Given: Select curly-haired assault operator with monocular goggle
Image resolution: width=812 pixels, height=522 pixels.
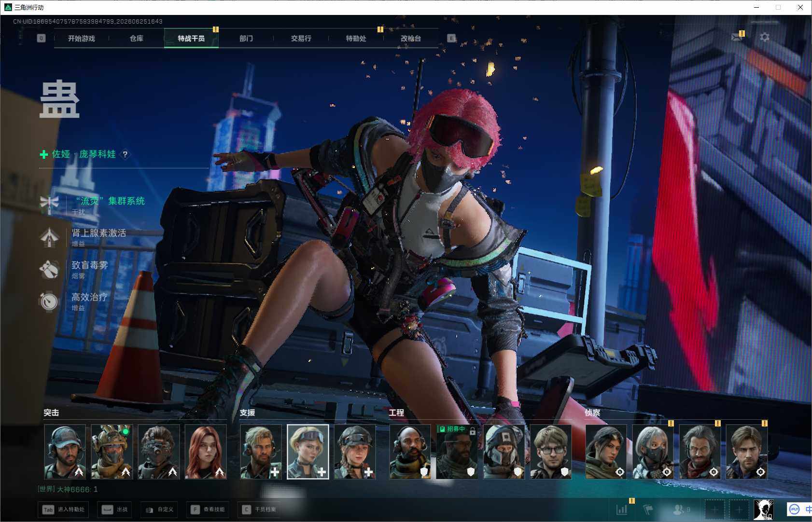Looking at the screenshot, I should coord(158,452).
